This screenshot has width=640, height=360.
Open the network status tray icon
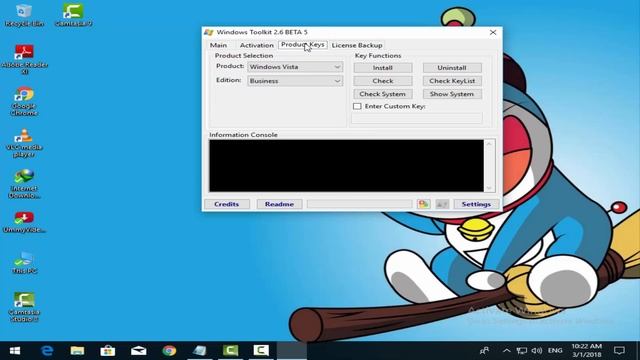(522, 351)
